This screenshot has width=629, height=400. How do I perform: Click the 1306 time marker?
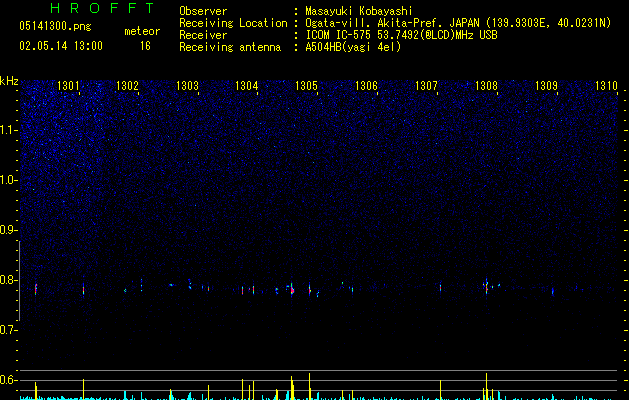coord(366,86)
